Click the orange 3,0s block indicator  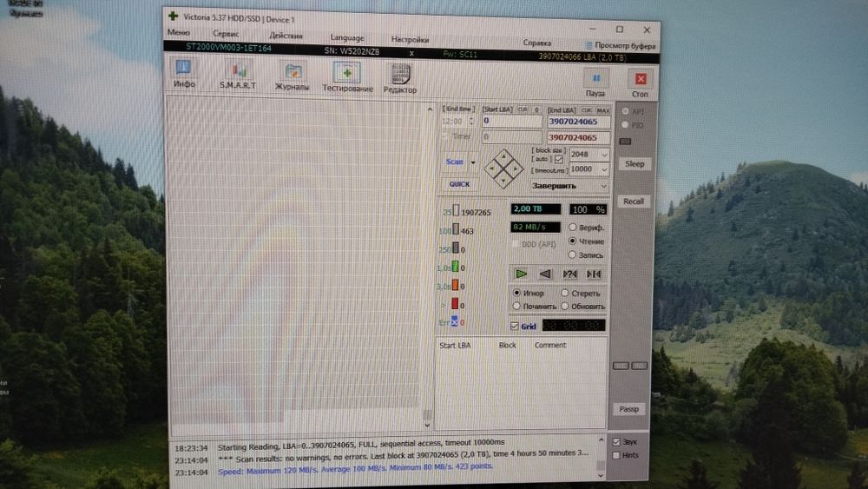[x=455, y=285]
